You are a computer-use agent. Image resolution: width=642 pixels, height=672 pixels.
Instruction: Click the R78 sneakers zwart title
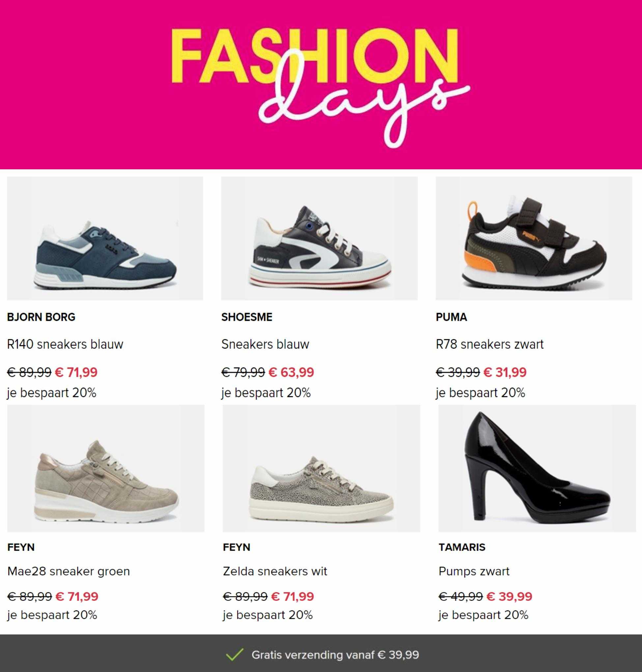point(490,344)
